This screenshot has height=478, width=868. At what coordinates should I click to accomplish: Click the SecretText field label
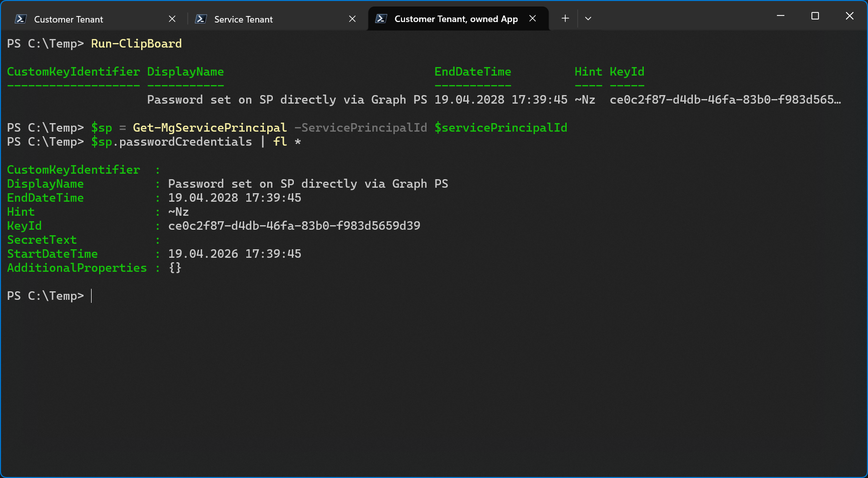(x=42, y=240)
